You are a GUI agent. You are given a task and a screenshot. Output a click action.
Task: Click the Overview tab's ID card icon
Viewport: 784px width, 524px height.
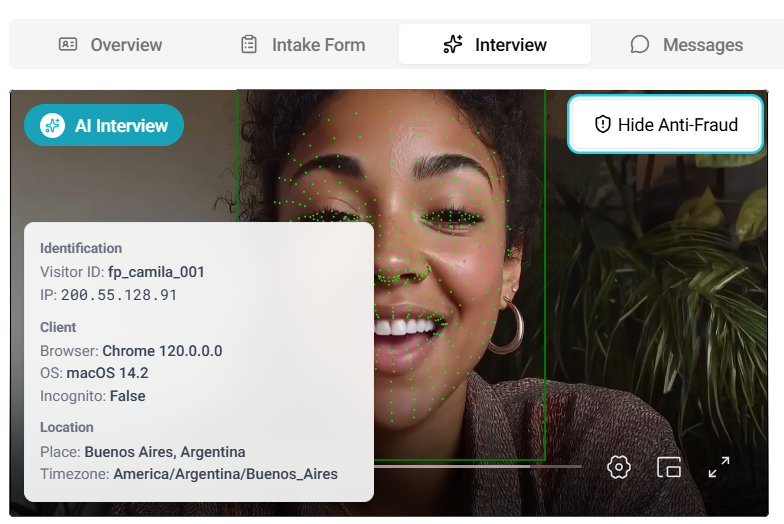click(68, 44)
